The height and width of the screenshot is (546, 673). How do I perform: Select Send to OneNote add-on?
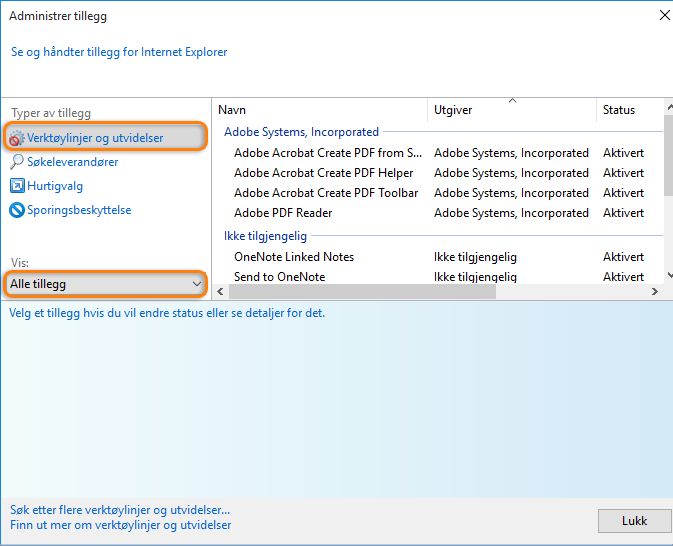coord(279,277)
